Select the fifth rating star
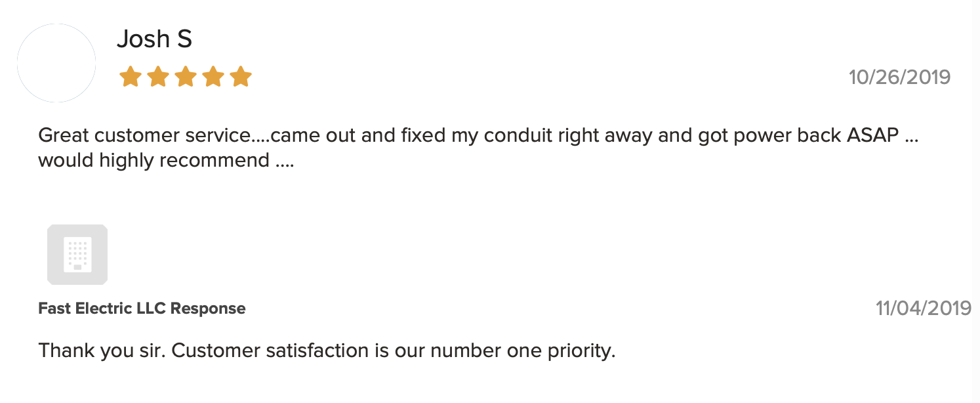This screenshot has height=403, width=980. point(241,77)
